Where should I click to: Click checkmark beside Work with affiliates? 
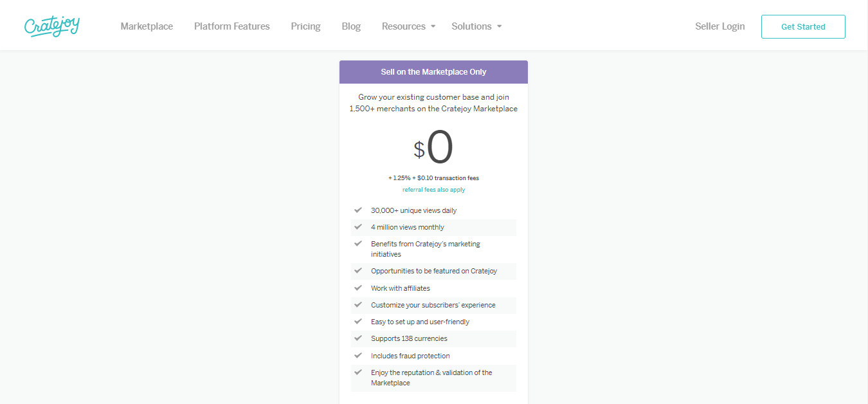point(358,288)
